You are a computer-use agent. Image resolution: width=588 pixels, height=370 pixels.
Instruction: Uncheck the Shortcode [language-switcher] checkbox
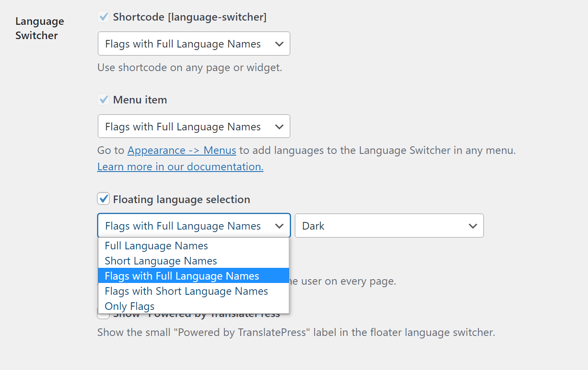pyautogui.click(x=103, y=17)
